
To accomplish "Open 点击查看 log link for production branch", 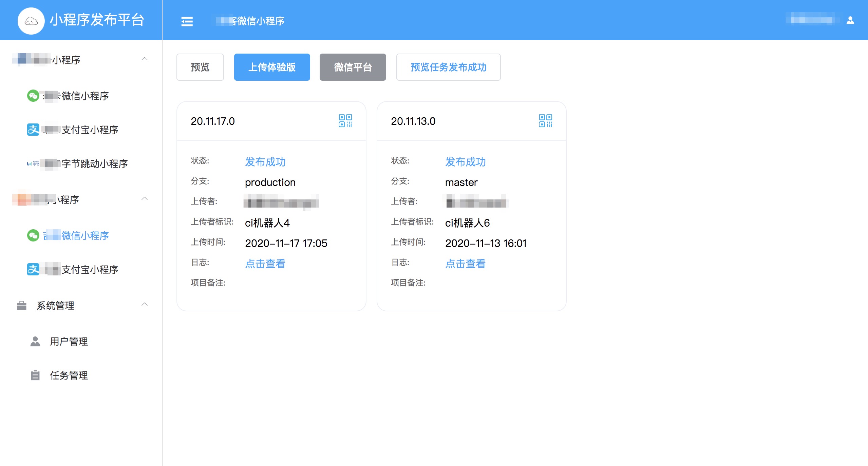I will tap(265, 264).
